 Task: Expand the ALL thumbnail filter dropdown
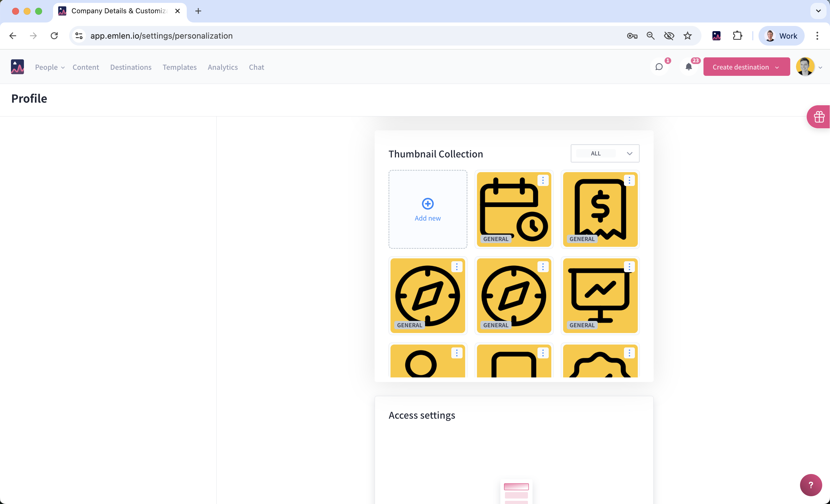coord(605,154)
